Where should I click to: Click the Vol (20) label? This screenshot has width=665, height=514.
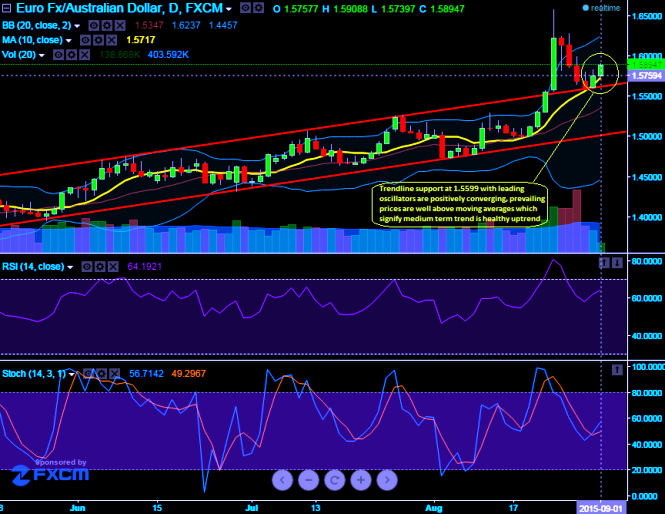point(19,55)
